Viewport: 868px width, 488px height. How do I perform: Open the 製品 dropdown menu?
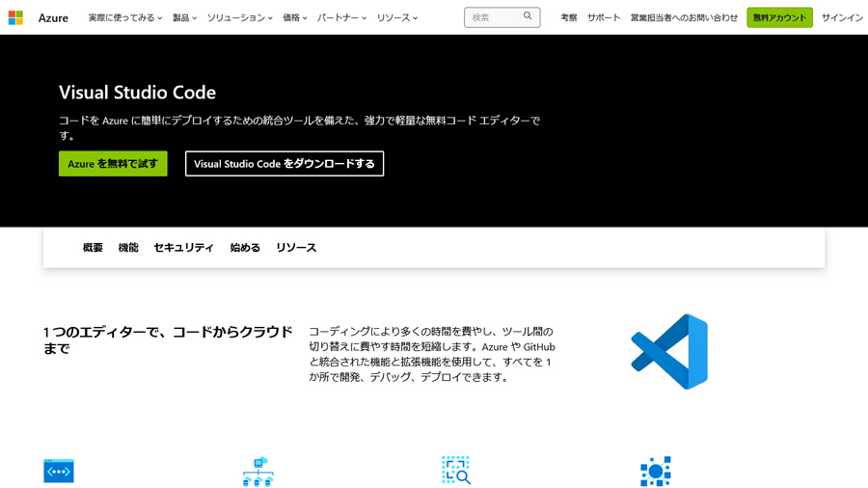coord(184,17)
